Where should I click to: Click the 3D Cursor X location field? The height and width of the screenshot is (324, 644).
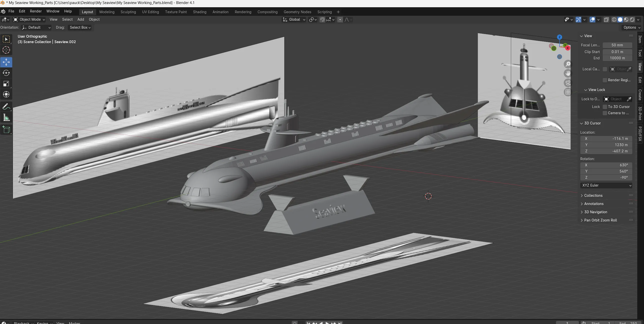[x=606, y=138]
